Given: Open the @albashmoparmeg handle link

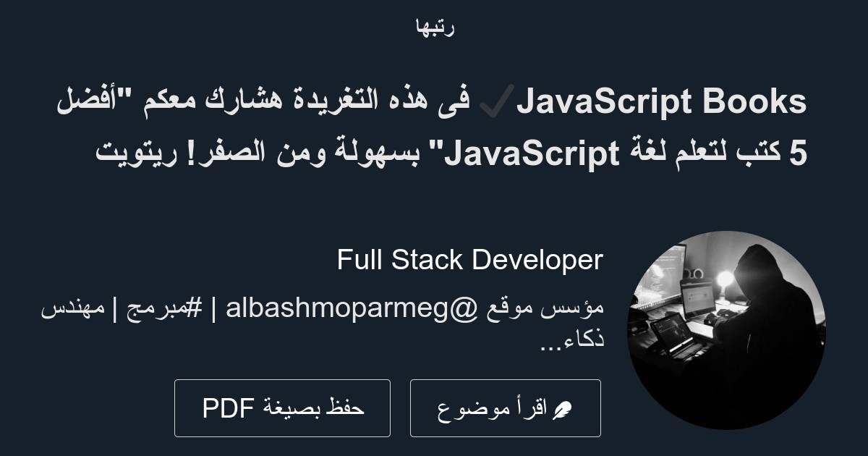Looking at the screenshot, I should point(347,309).
